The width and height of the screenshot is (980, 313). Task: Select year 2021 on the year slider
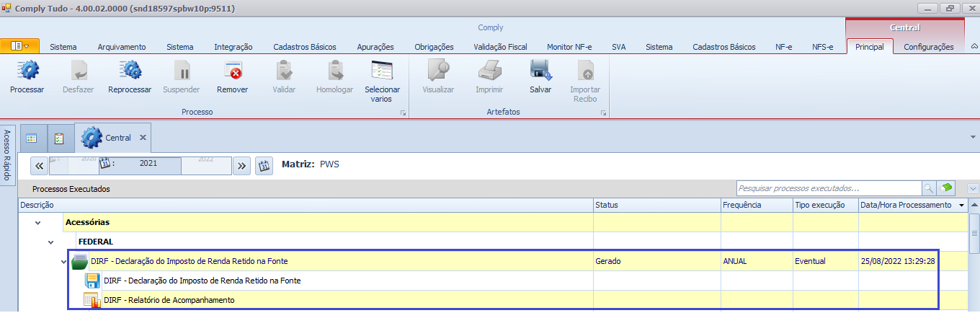148,164
